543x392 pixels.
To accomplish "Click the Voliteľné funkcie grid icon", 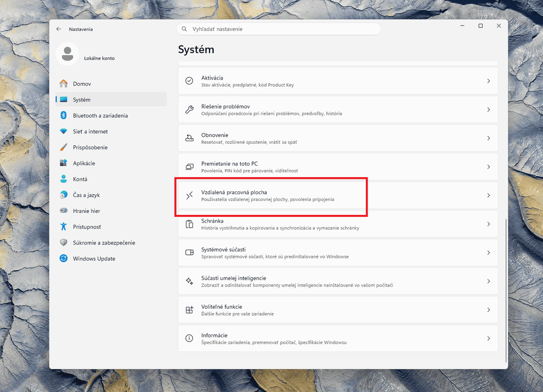I will pos(189,310).
